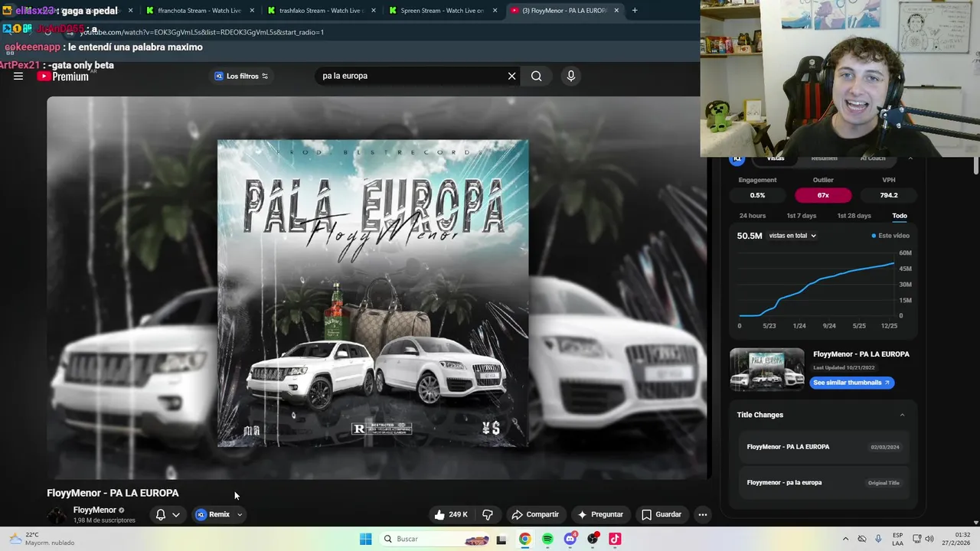
Task: Dislike the video with thumbs-down
Action: (x=487, y=514)
